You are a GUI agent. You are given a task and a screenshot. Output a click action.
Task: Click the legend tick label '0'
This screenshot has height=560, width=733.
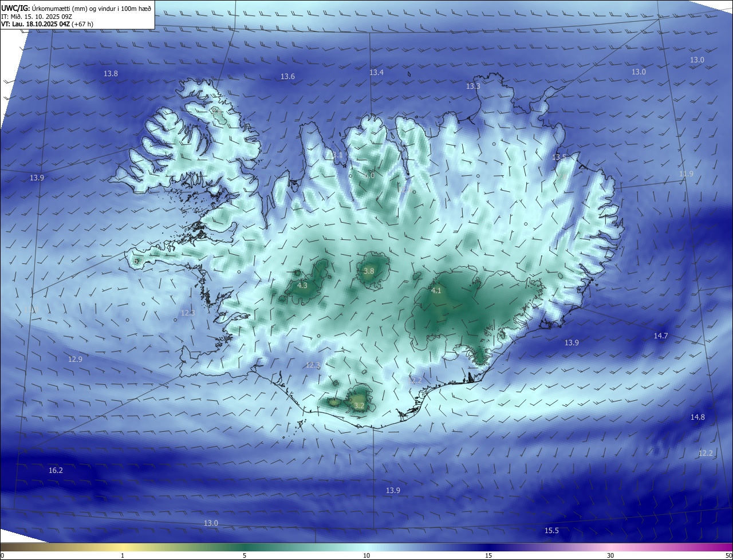pos(2,555)
